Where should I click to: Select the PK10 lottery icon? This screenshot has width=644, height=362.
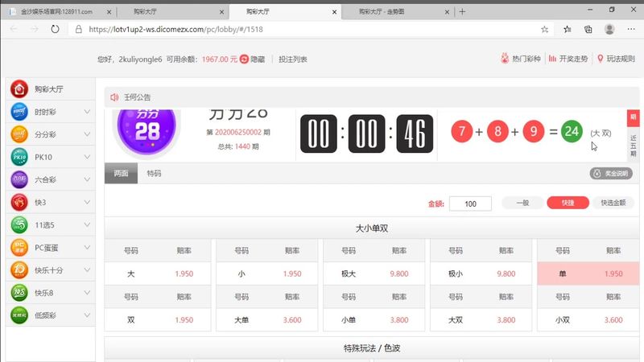pos(19,157)
